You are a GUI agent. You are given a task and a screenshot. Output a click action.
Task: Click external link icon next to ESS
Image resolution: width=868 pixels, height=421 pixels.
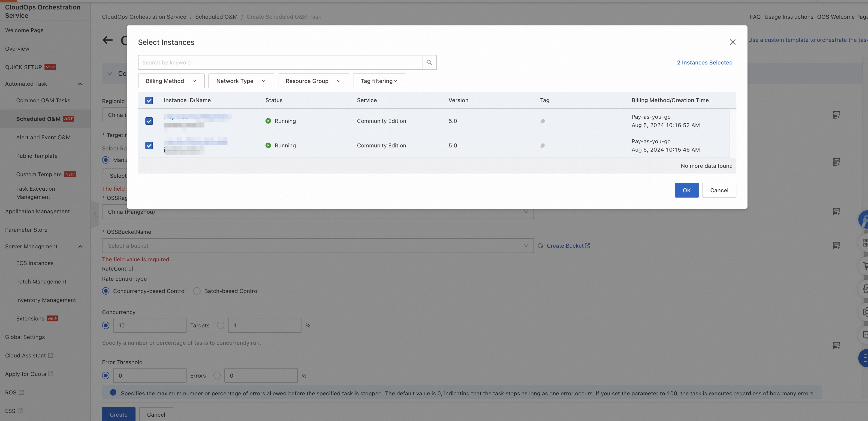coord(20,411)
